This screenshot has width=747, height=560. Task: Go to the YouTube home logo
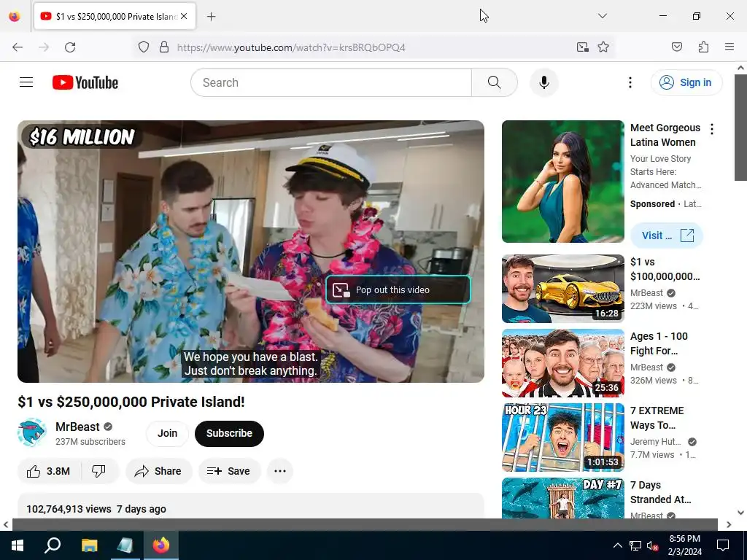coord(85,82)
